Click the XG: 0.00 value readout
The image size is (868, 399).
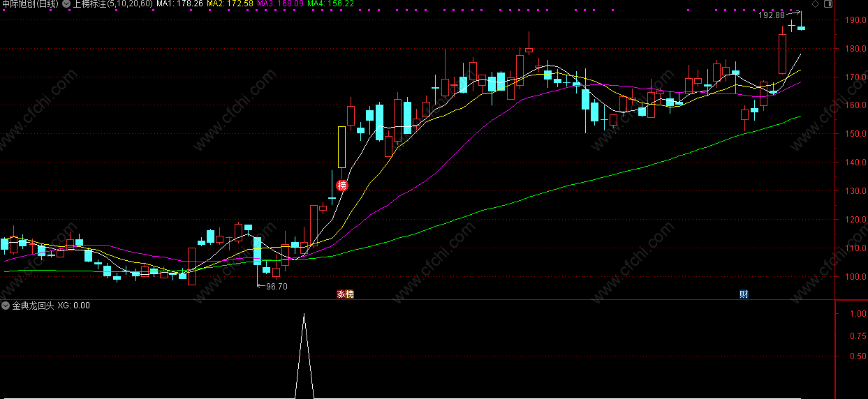pos(73,306)
